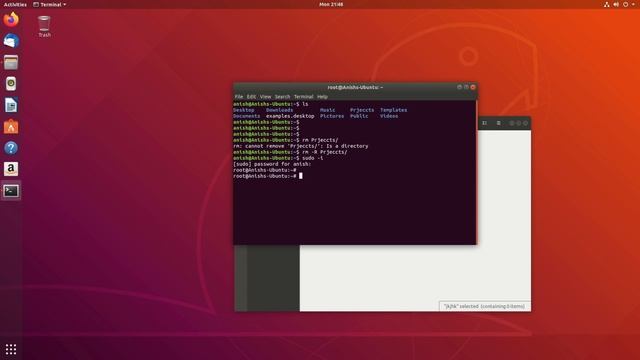Open the terminal Search menu
The height and width of the screenshot is (360, 640).
pyautogui.click(x=282, y=97)
